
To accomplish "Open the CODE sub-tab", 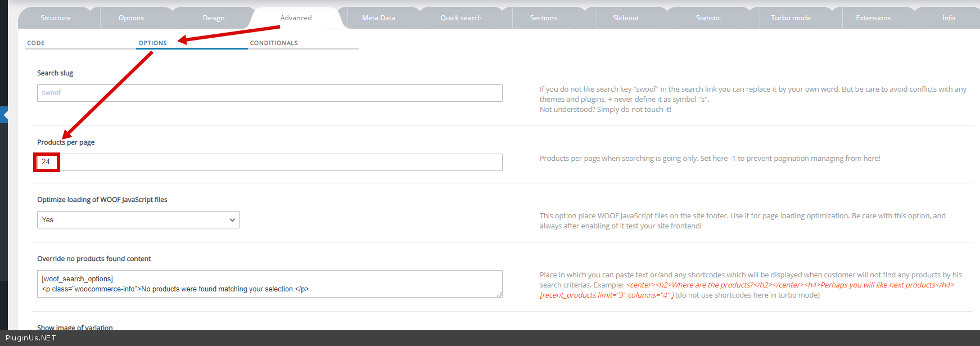I will [x=36, y=43].
